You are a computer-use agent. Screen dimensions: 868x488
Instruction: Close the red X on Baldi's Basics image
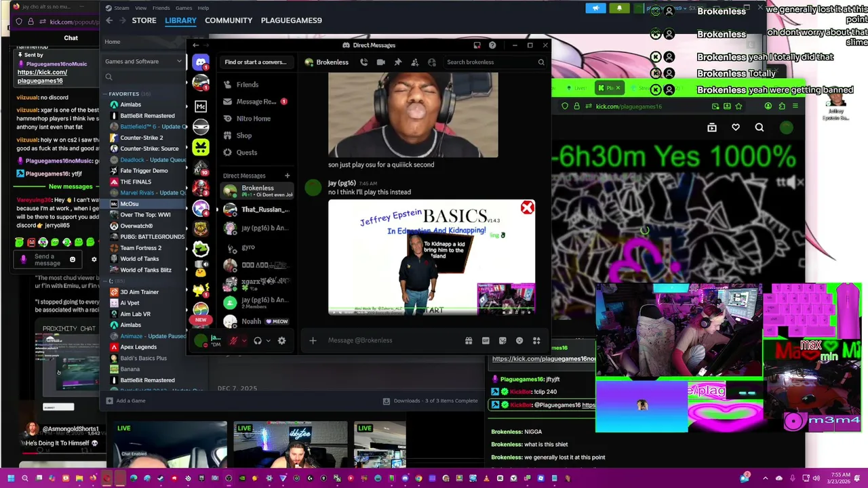tap(527, 208)
